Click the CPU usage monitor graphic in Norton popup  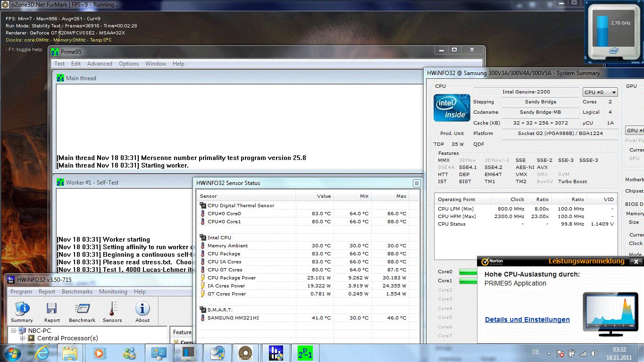click(x=611, y=314)
